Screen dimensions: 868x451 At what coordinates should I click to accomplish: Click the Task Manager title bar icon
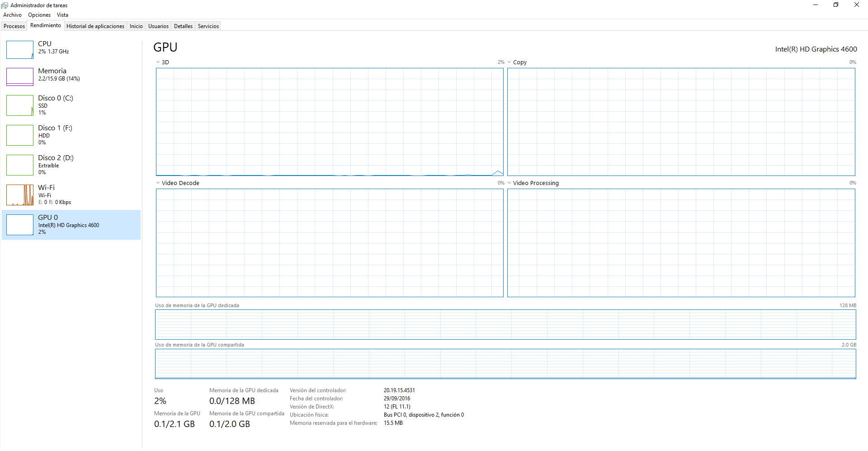coord(5,5)
